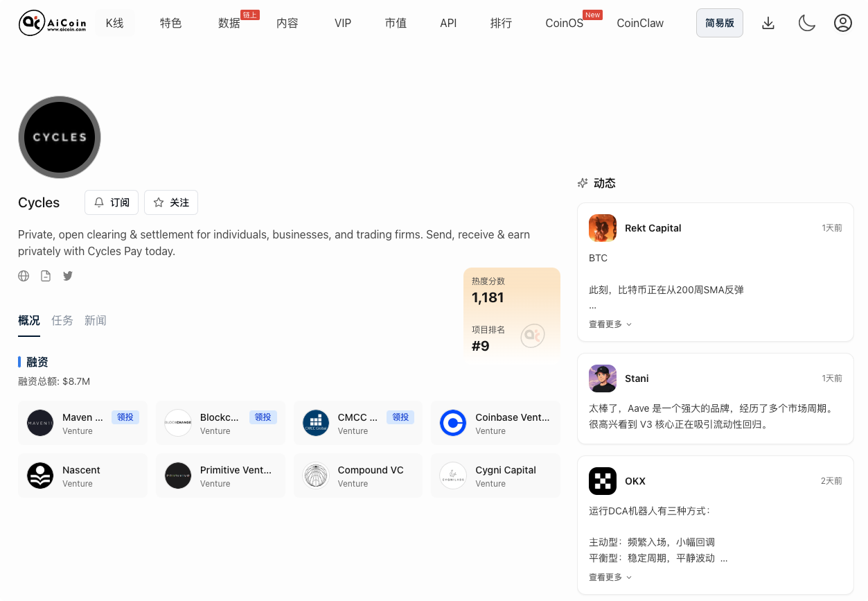The height and width of the screenshot is (601, 868).
Task: Open the CoinClaw menu item
Action: (640, 23)
